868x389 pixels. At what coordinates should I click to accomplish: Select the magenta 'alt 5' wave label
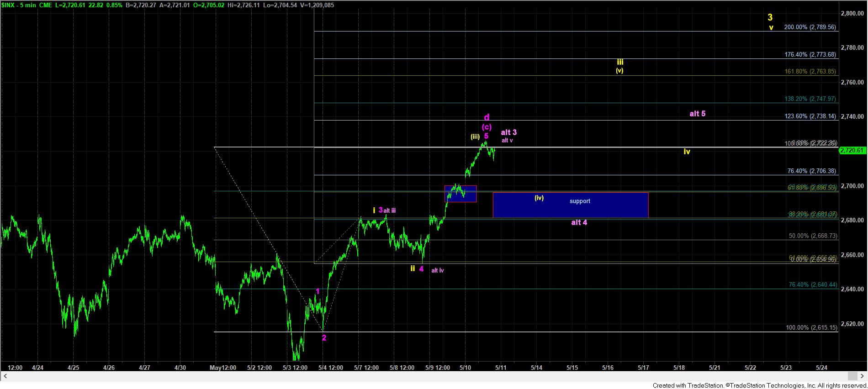697,114
